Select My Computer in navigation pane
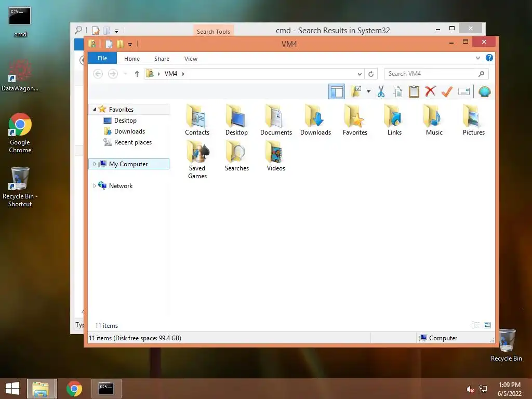Screen dimensions: 532x399 tap(128, 164)
